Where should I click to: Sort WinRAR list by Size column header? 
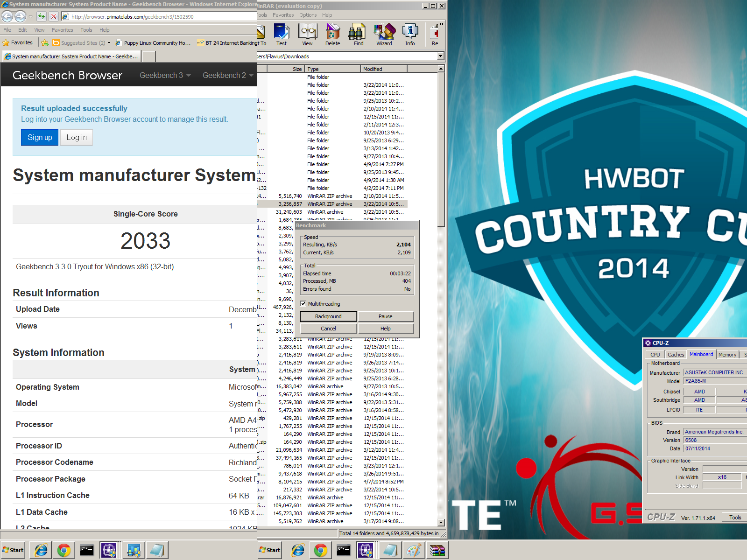(x=285, y=69)
